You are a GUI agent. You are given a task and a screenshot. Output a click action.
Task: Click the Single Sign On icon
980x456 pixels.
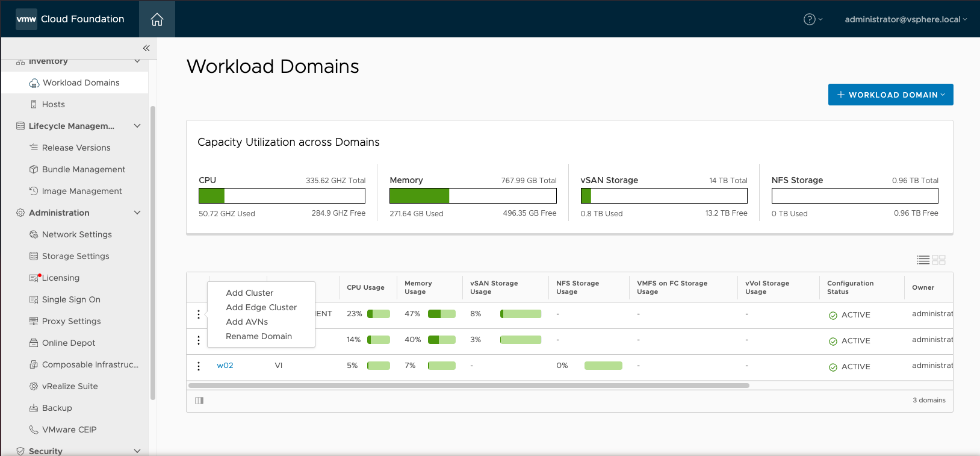[34, 299]
